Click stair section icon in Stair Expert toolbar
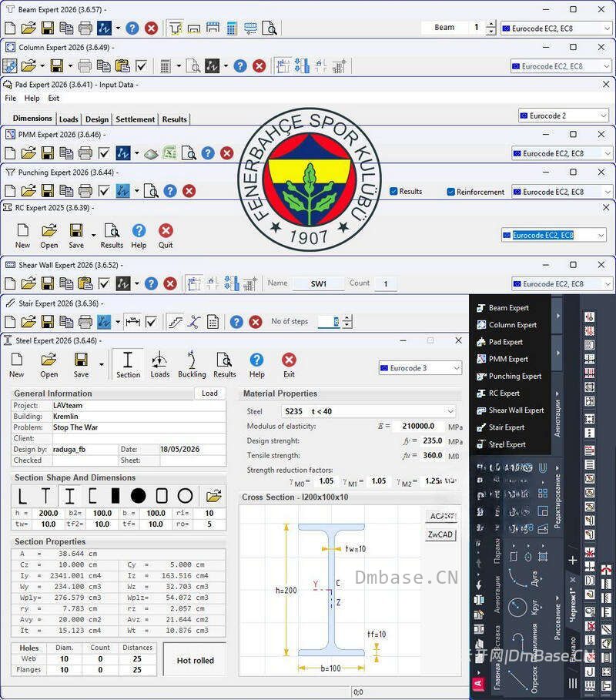This screenshot has width=616, height=700. coord(175,321)
